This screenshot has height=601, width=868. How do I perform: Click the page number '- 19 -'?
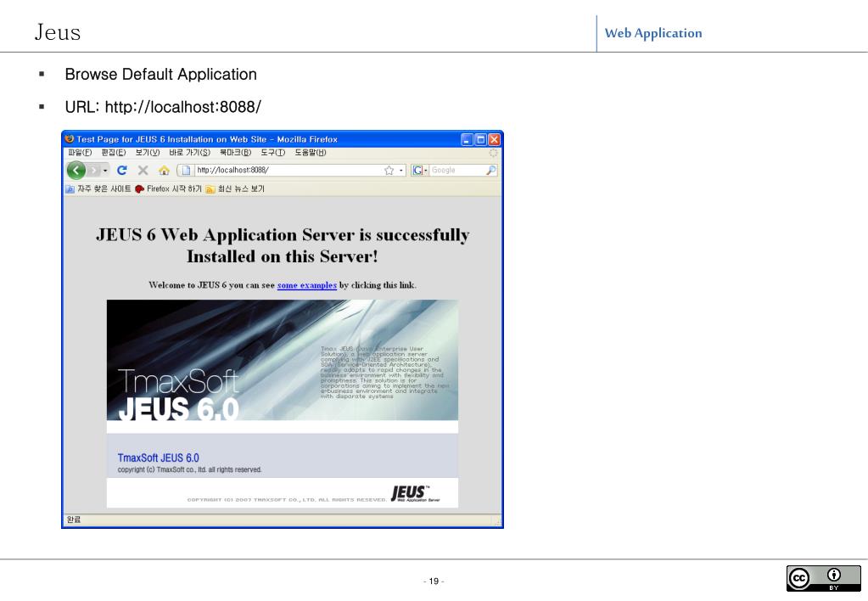click(434, 581)
